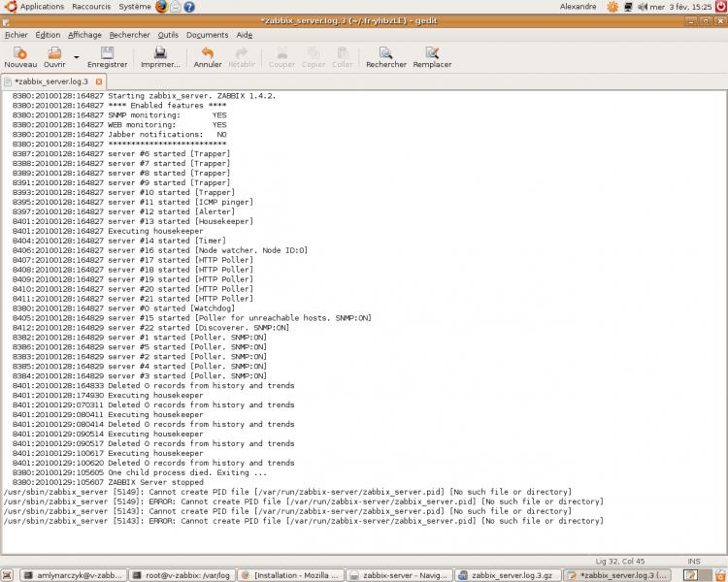728x582 pixels.
Task: Click inside the log text area
Action: tap(388, 291)
